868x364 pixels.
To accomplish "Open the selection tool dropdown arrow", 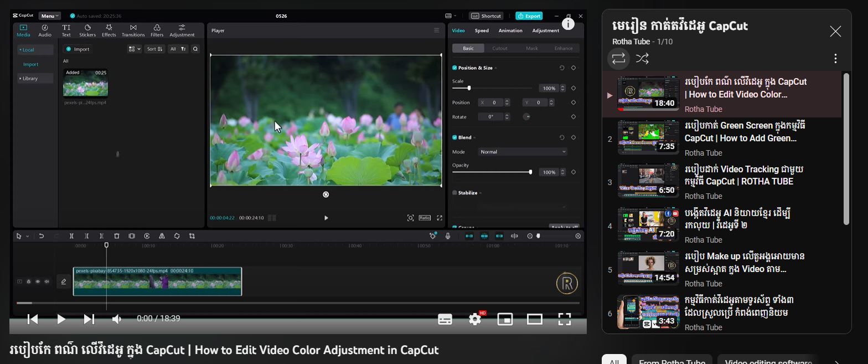I will [28, 237].
